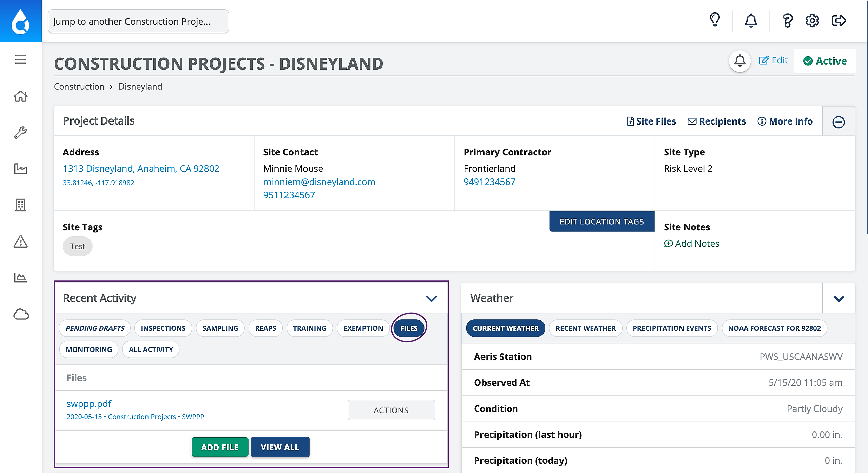Click the round project notification bell
This screenshot has height=473, width=868.
pyautogui.click(x=740, y=61)
